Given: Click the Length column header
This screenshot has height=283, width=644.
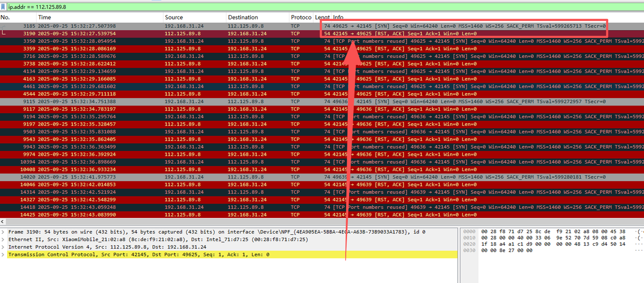Looking at the screenshot, I should (x=322, y=18).
